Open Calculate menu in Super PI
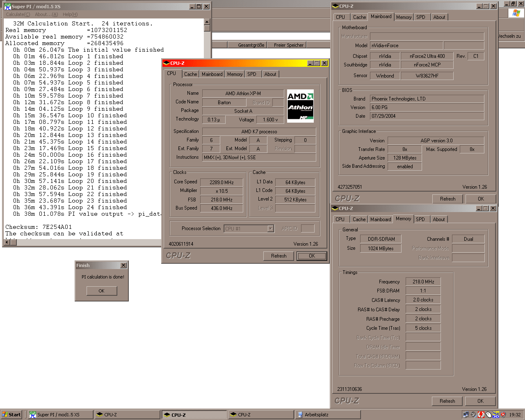The height and width of the screenshot is (420, 525). coord(18,14)
